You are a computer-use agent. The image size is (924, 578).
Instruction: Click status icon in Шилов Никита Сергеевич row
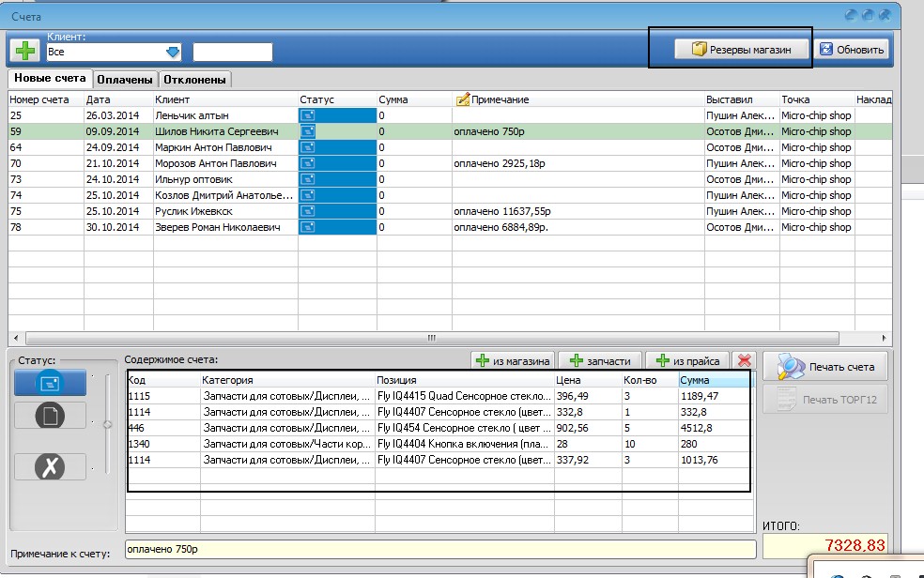pyautogui.click(x=307, y=131)
